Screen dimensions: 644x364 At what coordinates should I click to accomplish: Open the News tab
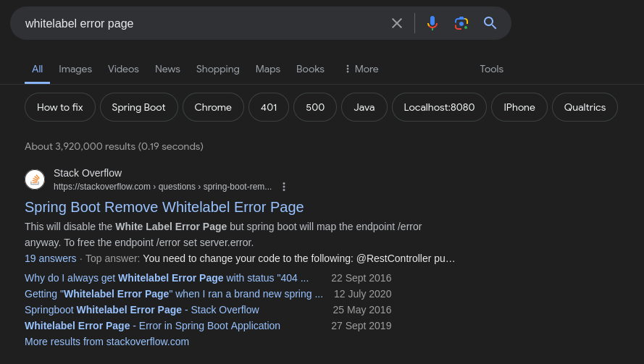(167, 69)
